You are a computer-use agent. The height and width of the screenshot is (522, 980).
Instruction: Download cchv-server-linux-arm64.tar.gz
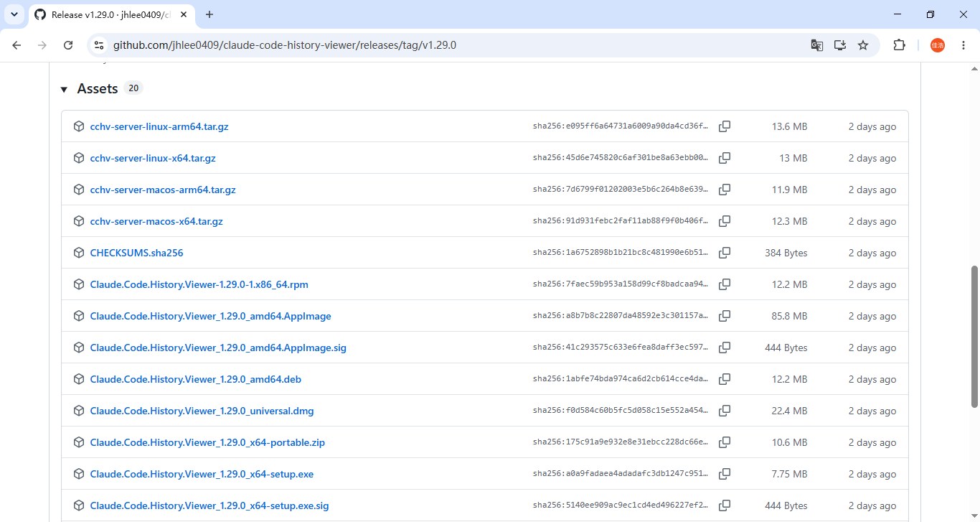pyautogui.click(x=159, y=126)
